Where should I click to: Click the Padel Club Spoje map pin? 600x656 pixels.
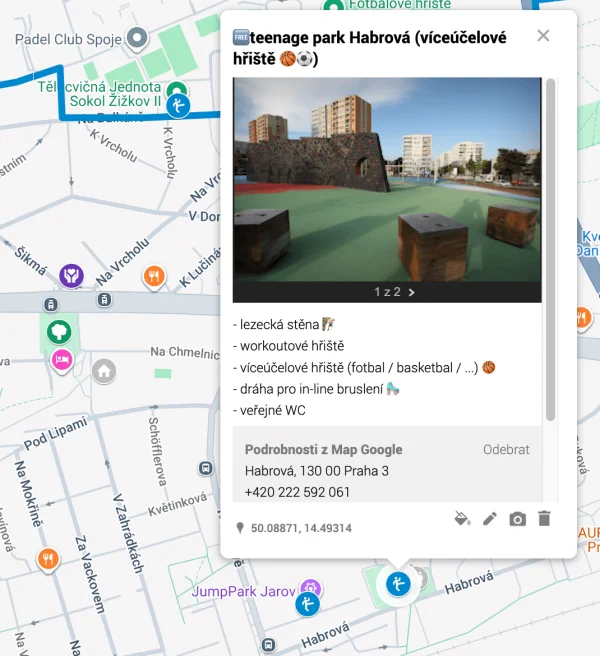coord(137,38)
